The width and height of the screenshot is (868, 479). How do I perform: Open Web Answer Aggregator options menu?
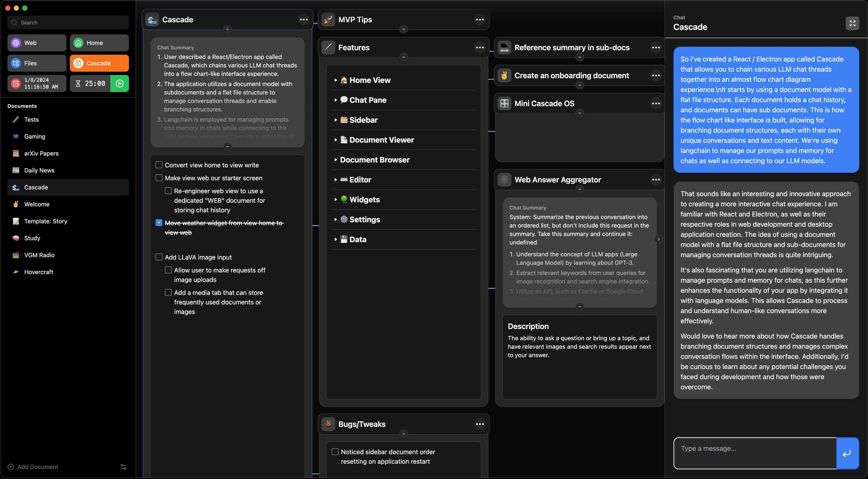tap(656, 180)
